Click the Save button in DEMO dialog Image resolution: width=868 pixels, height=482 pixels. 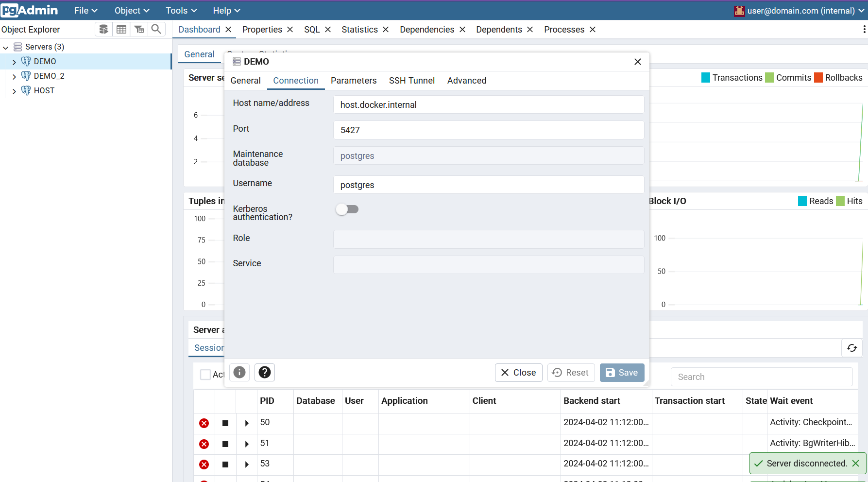(622, 373)
